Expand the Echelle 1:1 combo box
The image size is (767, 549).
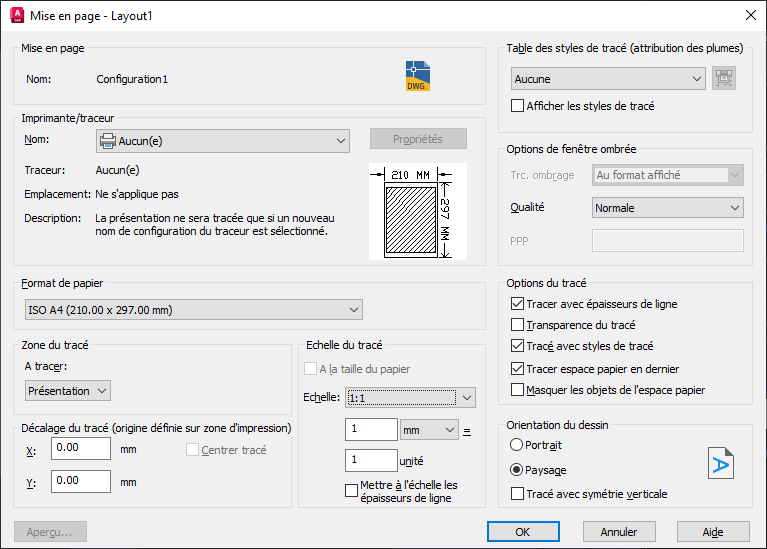(410, 398)
